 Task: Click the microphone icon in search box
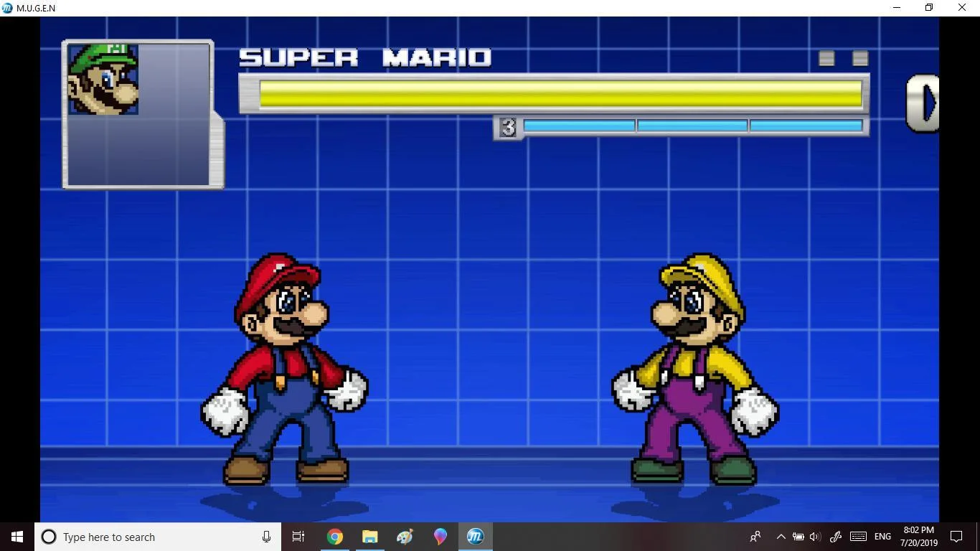click(x=266, y=537)
